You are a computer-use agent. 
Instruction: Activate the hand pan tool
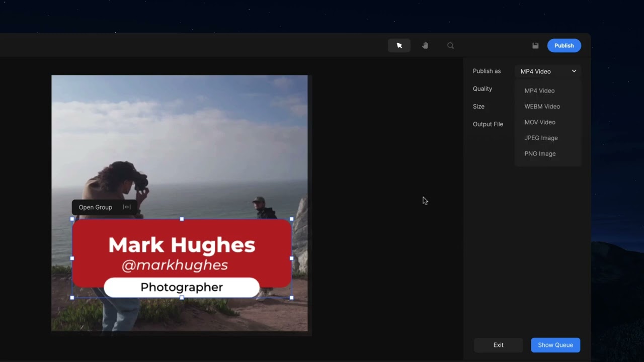coord(425,46)
